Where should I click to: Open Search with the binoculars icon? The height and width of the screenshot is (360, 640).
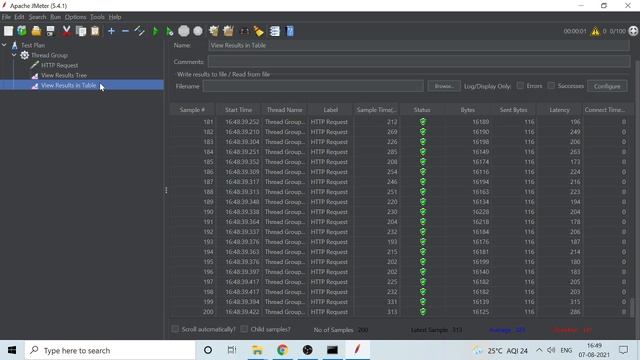coord(244,31)
